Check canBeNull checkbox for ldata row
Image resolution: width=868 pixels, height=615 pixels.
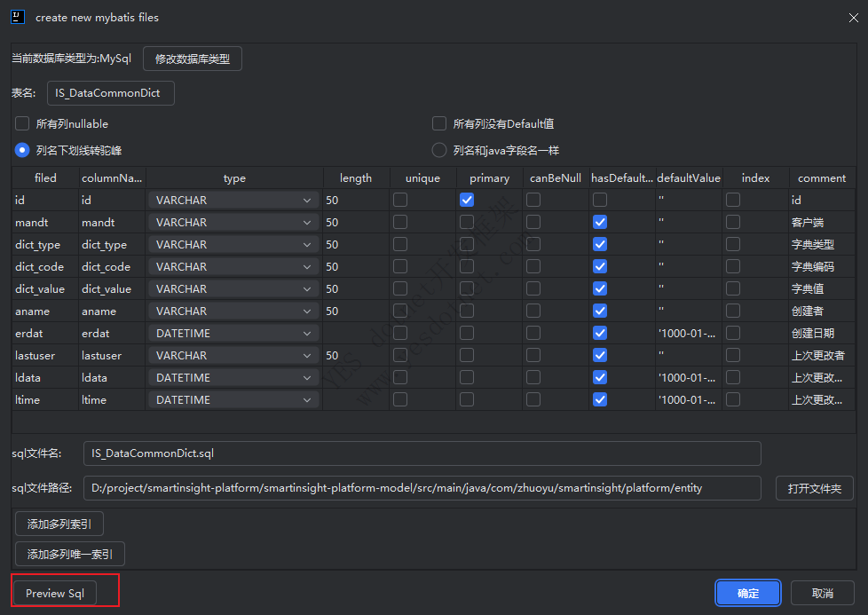533,377
